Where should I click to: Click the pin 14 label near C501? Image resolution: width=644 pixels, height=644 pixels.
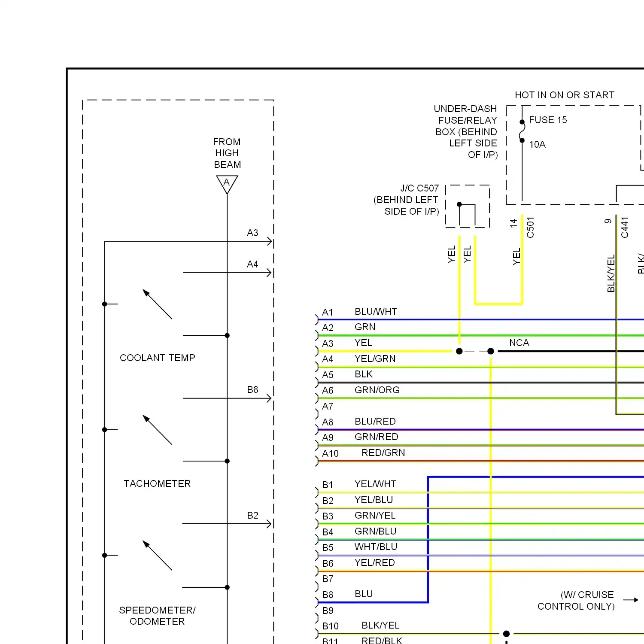pos(513,223)
